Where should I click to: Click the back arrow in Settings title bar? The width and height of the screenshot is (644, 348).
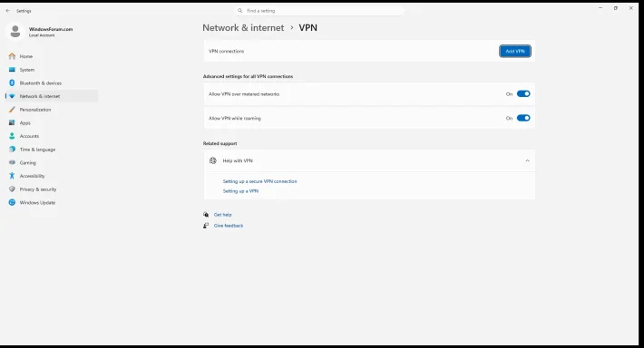coord(8,11)
